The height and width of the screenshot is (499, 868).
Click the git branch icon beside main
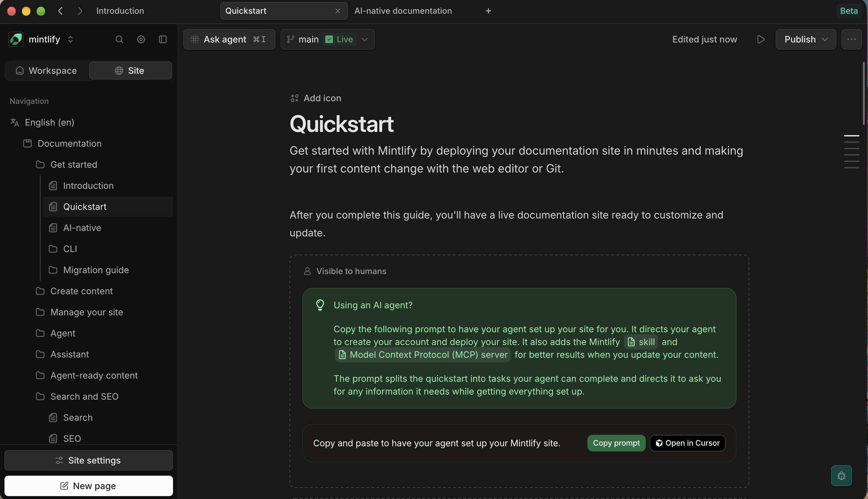tap(291, 39)
